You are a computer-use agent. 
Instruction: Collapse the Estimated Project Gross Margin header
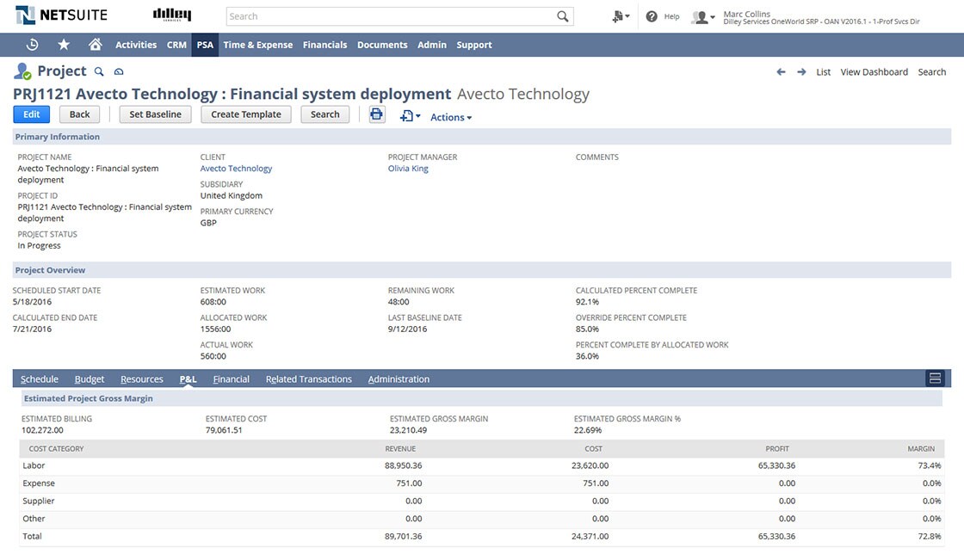tap(481, 398)
